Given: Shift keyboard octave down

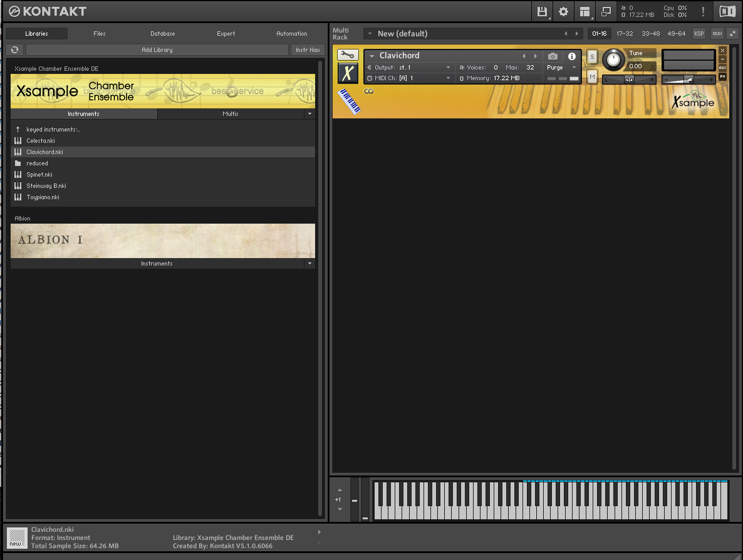Looking at the screenshot, I should point(340,509).
